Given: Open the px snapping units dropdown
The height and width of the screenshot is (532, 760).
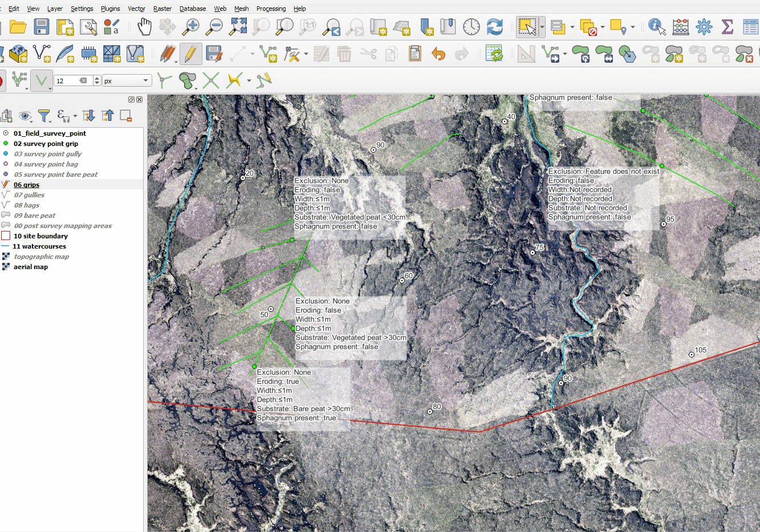Looking at the screenshot, I should [x=126, y=81].
